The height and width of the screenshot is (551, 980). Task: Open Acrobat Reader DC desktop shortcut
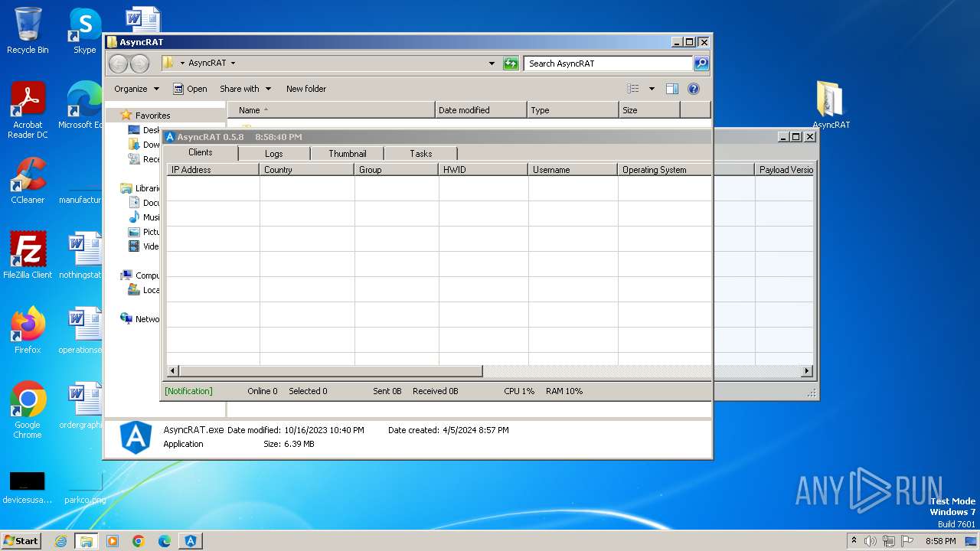28,110
